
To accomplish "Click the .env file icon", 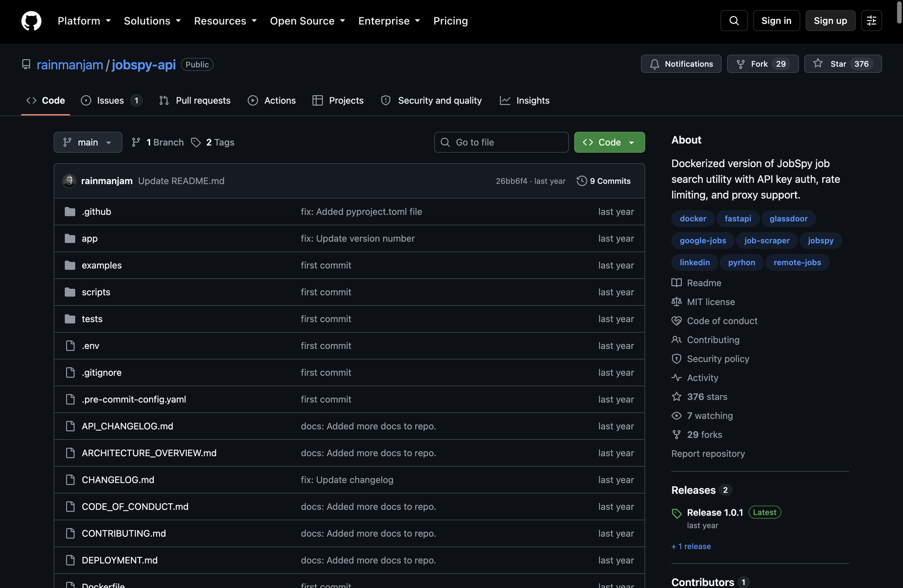I will coord(70,346).
